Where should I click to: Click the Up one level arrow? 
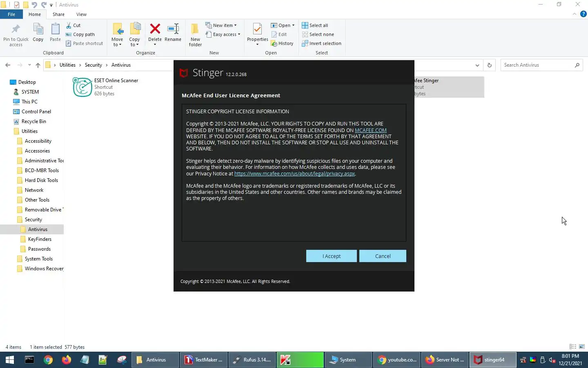click(x=38, y=65)
